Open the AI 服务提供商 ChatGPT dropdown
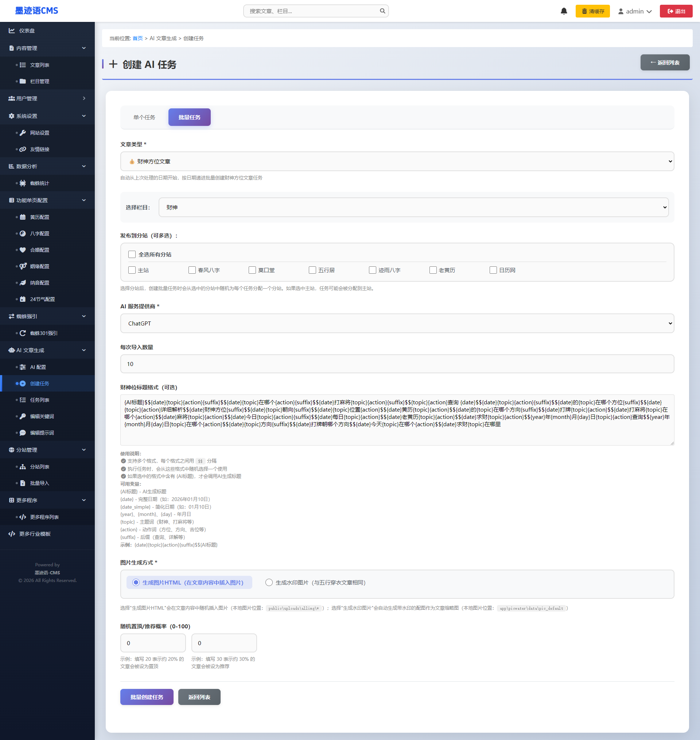The image size is (700, 740). click(397, 323)
